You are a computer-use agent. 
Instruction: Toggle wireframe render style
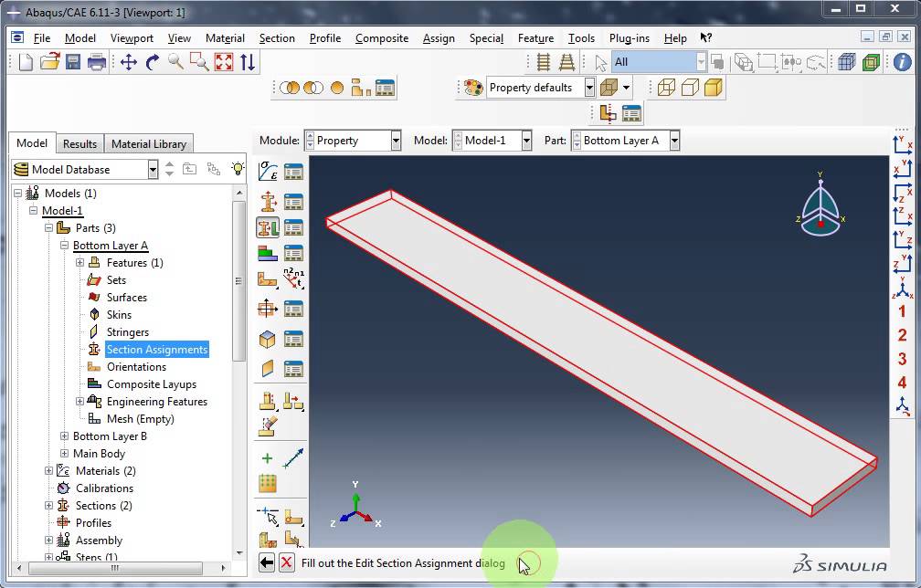click(x=666, y=88)
